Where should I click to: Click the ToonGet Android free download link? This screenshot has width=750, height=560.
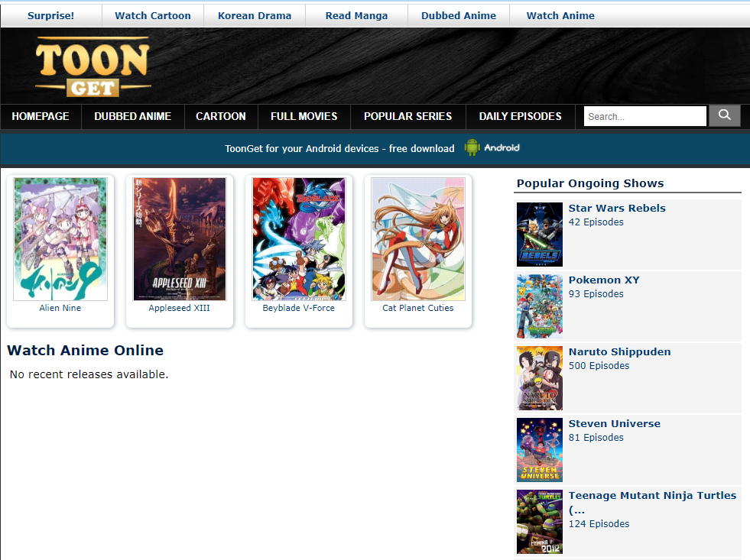[x=339, y=149]
